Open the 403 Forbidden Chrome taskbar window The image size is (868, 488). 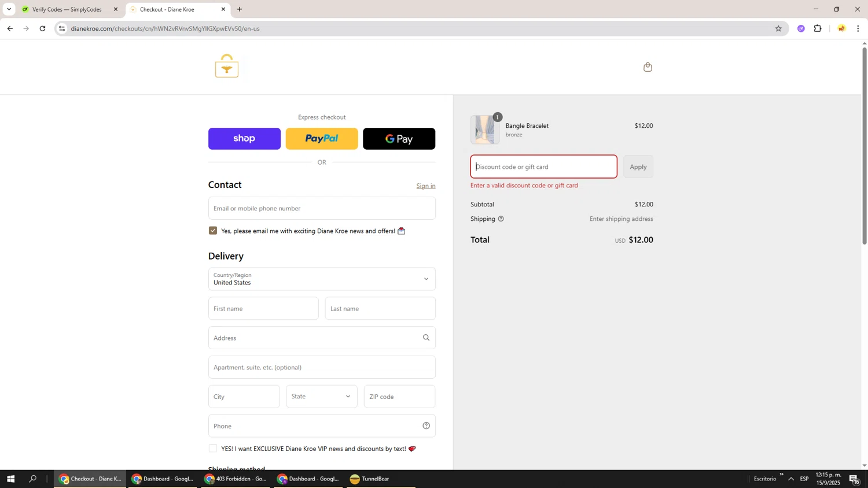point(236,479)
